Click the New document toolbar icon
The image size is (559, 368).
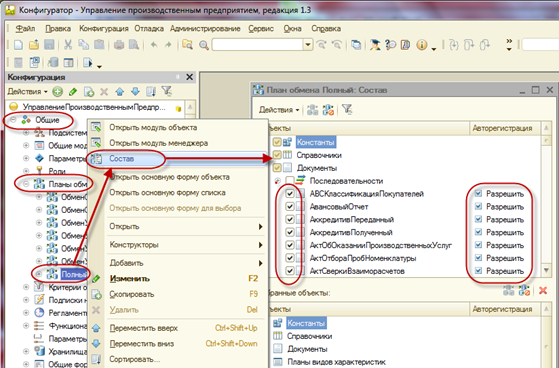(19, 45)
